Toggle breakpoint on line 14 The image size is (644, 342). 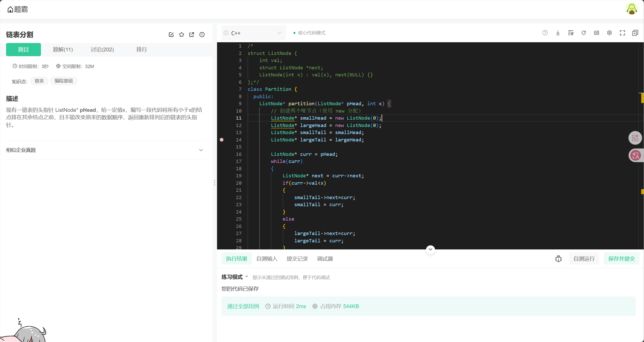(222, 140)
